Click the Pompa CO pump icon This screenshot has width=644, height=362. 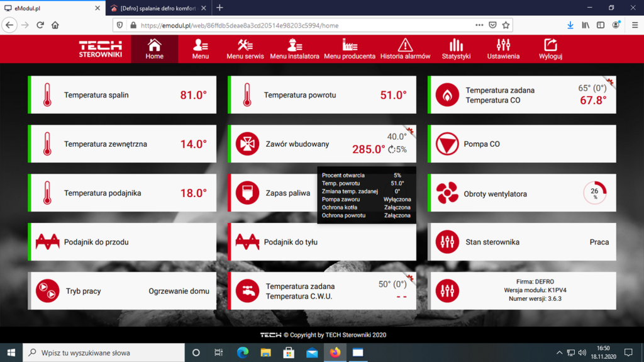(447, 144)
